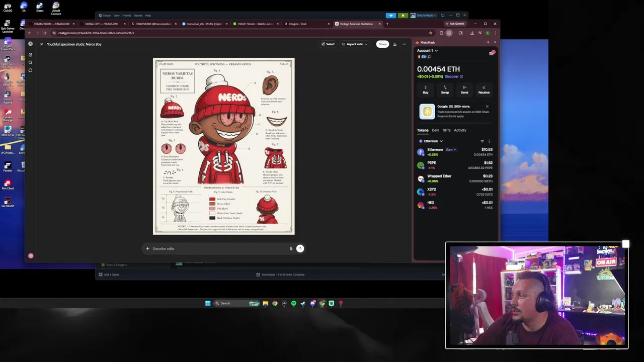Expand the Aspect ratio dropdown
The width and height of the screenshot is (644, 362).
tap(355, 44)
